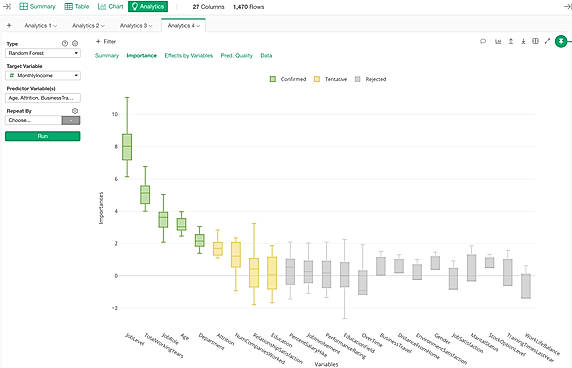Image resolution: width=572 pixels, height=368 pixels.
Task: Add a filter with the Filter link
Action: [x=106, y=42]
